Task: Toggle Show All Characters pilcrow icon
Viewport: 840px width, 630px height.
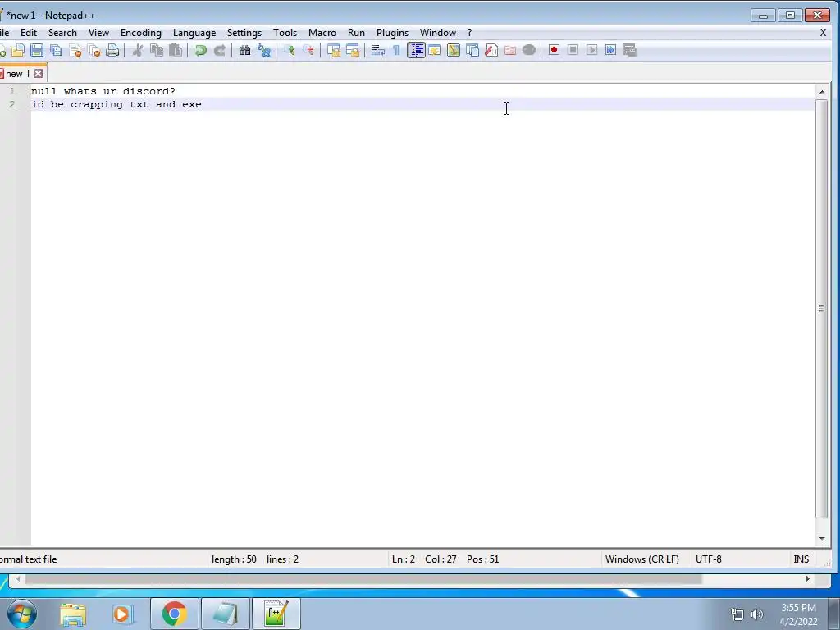Action: (396, 50)
